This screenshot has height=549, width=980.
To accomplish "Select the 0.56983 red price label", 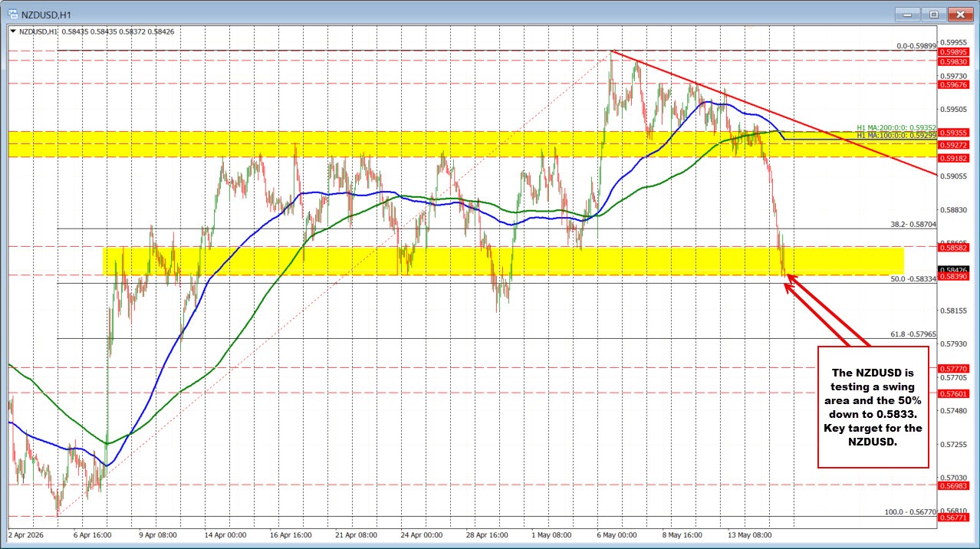I will [x=955, y=485].
